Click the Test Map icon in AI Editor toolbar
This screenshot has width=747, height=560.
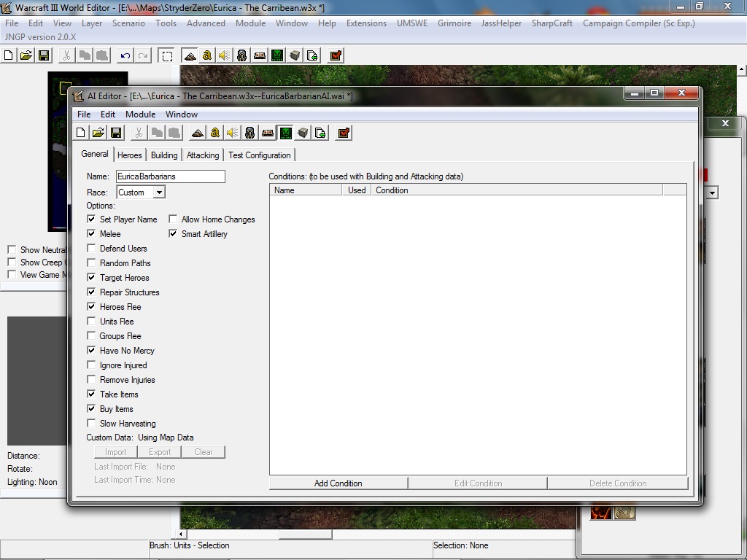point(344,133)
